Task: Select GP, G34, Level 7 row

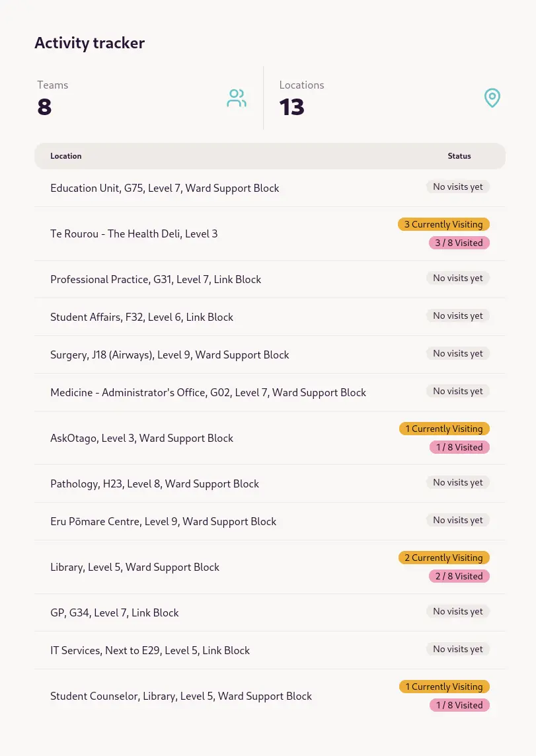Action: [x=270, y=613]
